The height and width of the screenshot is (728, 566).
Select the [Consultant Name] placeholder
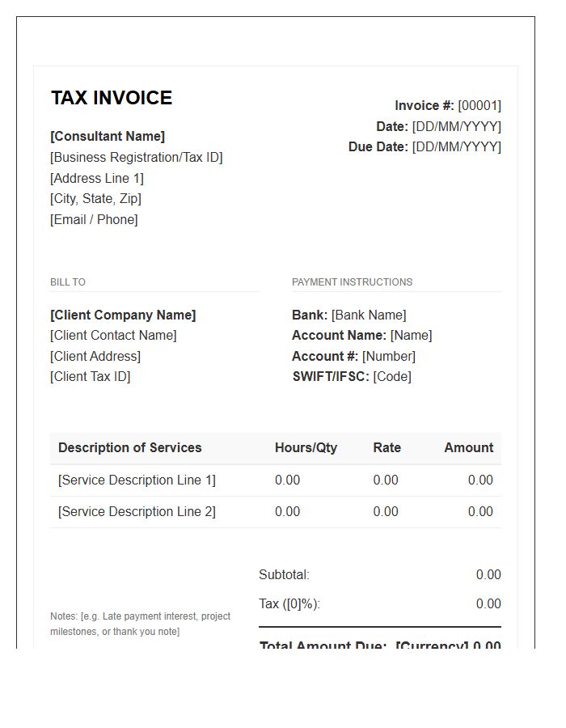click(108, 136)
